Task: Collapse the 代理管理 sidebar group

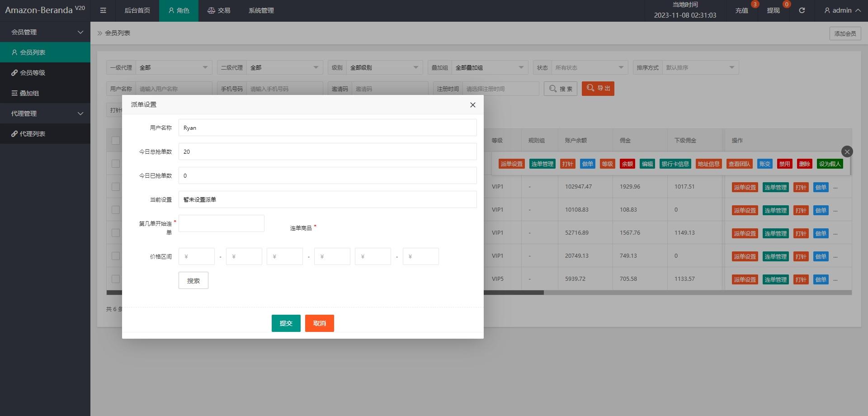Action: coord(45,113)
